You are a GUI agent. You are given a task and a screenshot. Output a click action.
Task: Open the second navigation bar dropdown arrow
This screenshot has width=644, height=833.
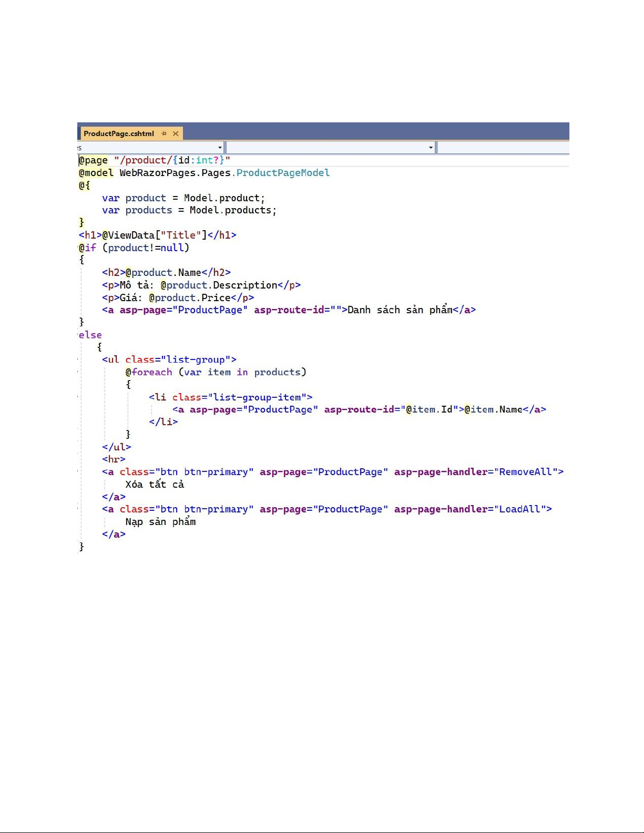click(x=431, y=148)
